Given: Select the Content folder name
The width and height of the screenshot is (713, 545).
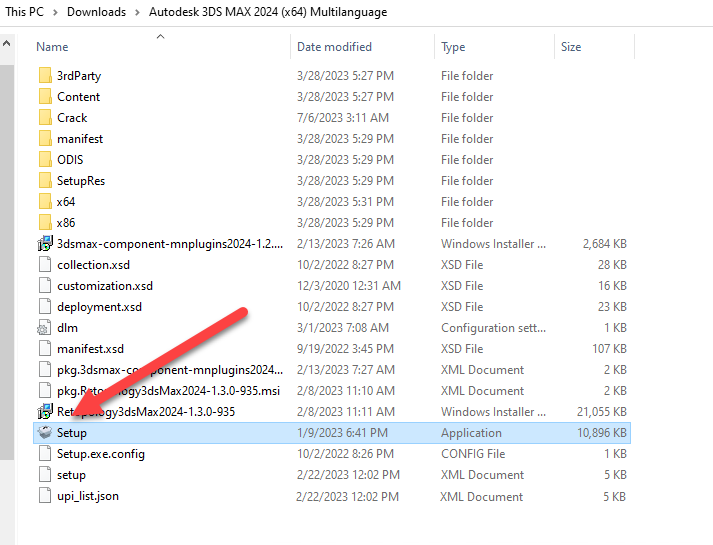Looking at the screenshot, I should [x=78, y=97].
